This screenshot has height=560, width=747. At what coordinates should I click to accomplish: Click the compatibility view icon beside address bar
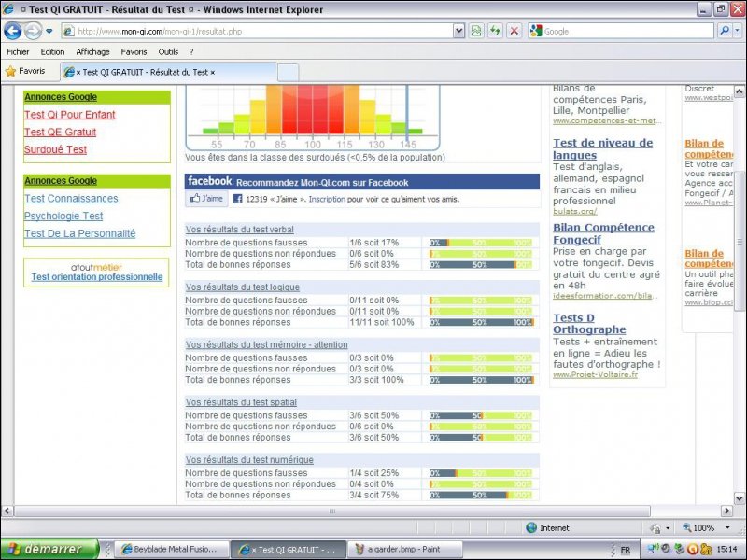[477, 31]
